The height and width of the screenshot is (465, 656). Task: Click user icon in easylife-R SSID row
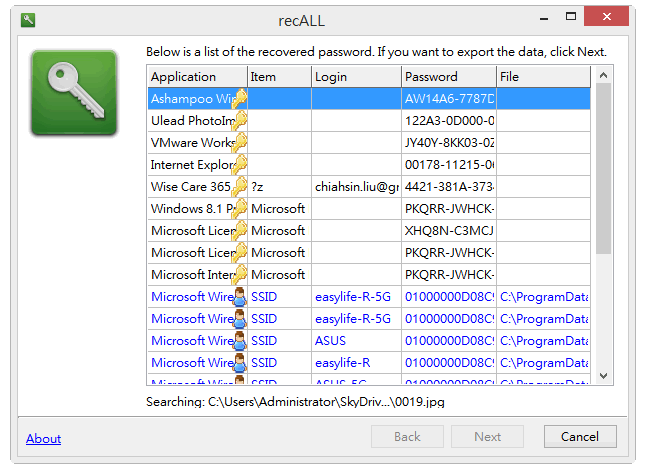pyautogui.click(x=240, y=362)
